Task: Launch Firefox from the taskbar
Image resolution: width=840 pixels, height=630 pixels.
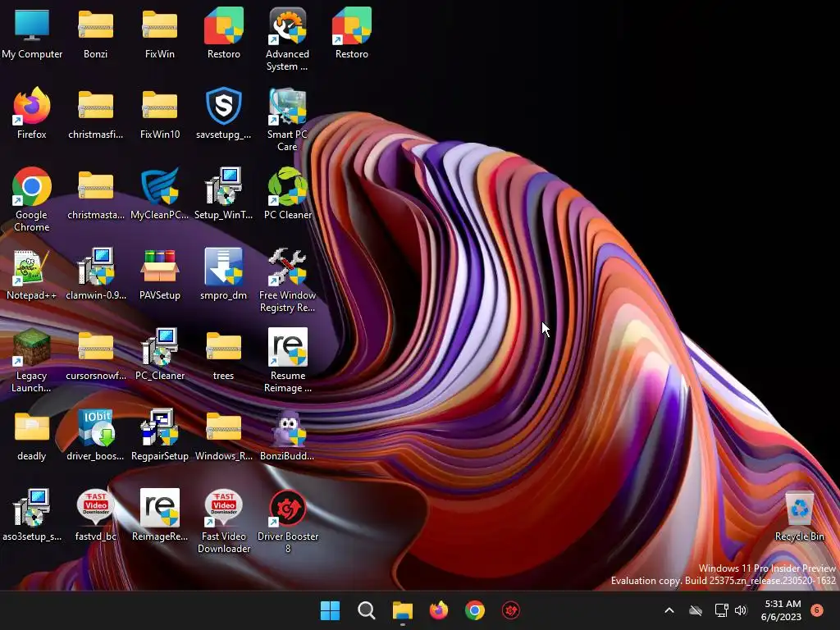Action: click(439, 610)
